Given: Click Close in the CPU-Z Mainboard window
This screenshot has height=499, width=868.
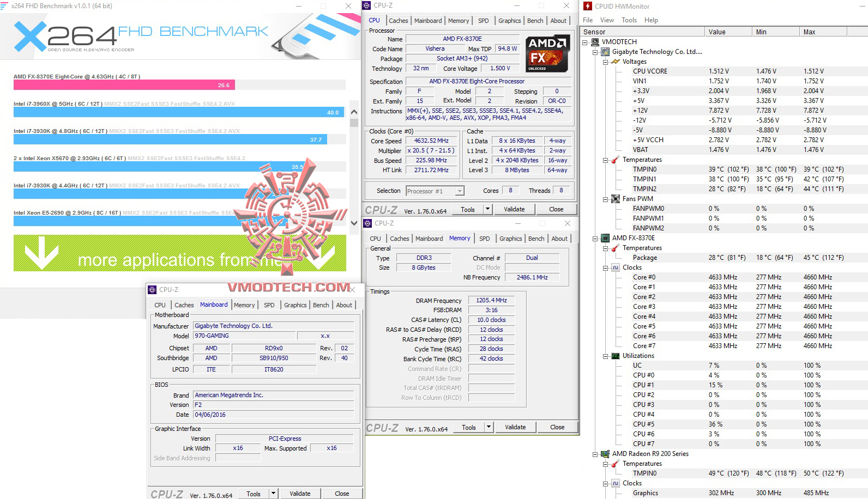Looking at the screenshot, I should click(x=342, y=494).
